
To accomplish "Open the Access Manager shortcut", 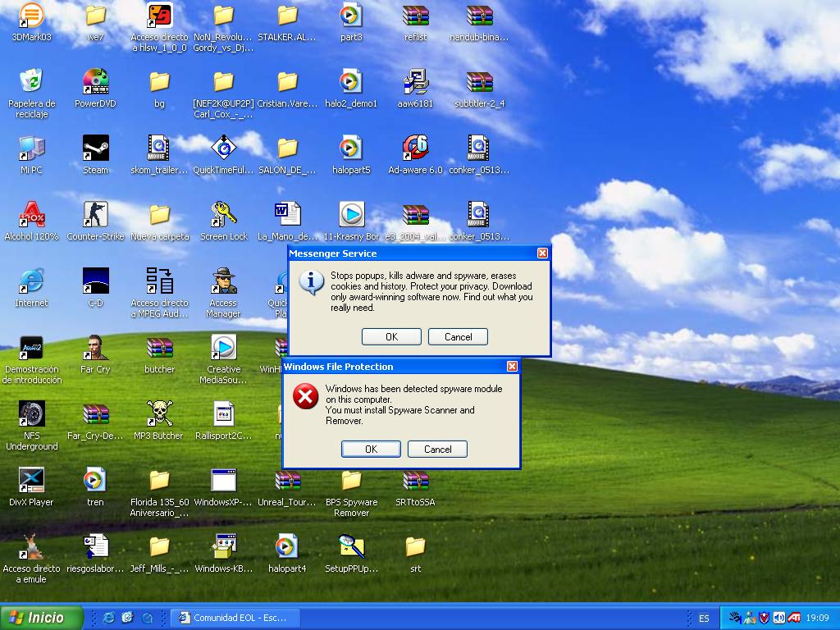I will [224, 281].
